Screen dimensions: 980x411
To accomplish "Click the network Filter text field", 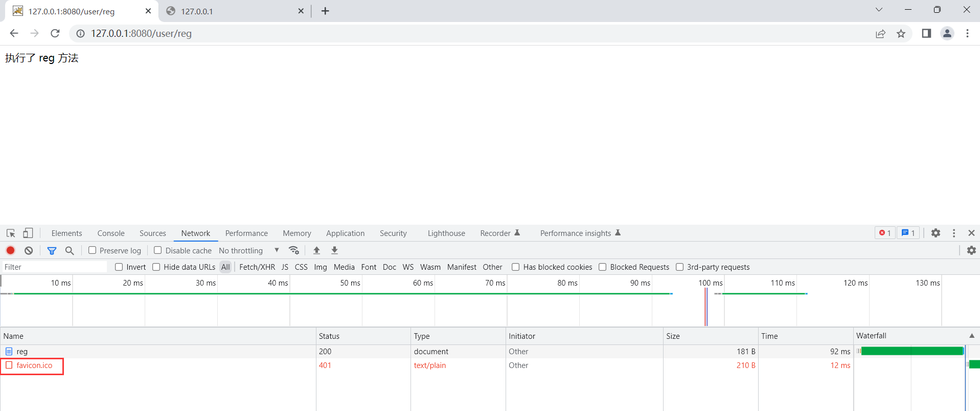I will (54, 267).
